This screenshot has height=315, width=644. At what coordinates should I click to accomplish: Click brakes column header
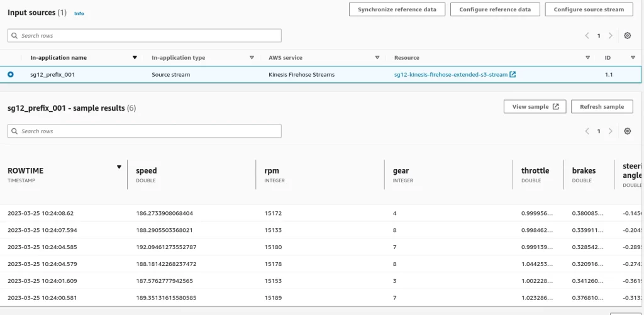tap(584, 171)
